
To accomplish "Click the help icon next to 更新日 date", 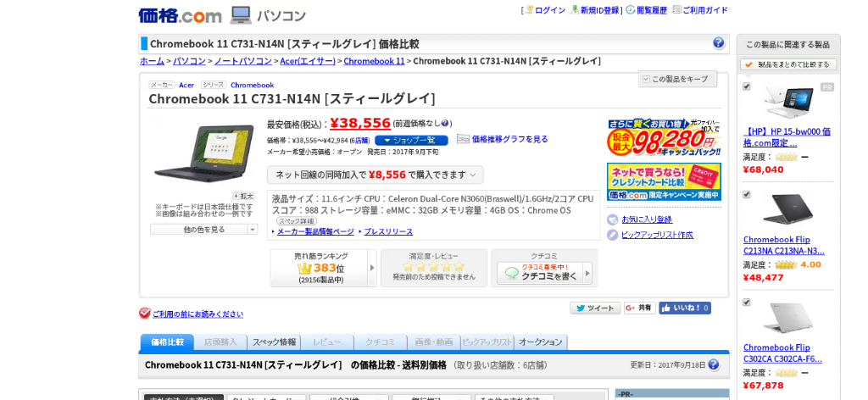I will 714,364.
